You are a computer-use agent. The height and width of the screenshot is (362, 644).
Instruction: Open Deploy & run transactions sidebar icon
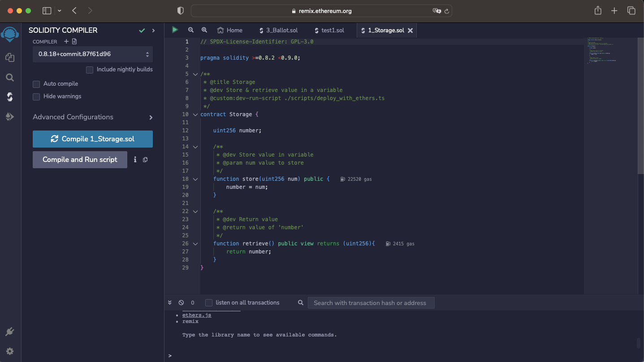coord(10,117)
